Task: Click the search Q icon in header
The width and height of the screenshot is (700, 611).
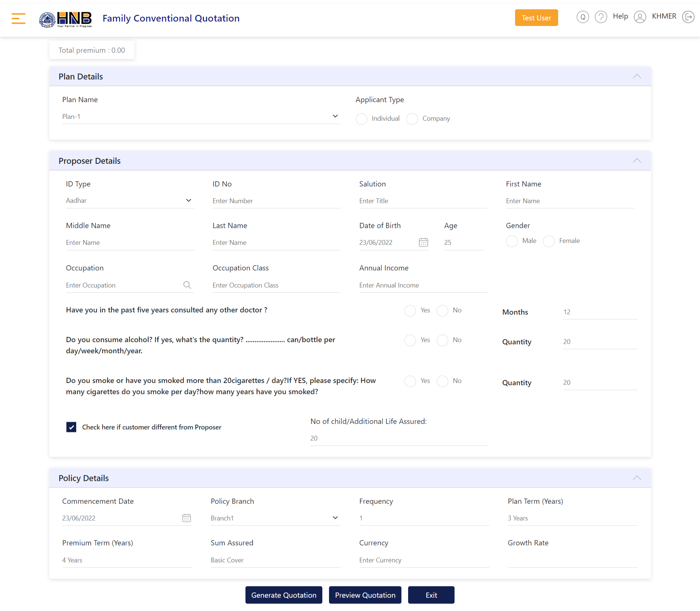Action: point(582,17)
